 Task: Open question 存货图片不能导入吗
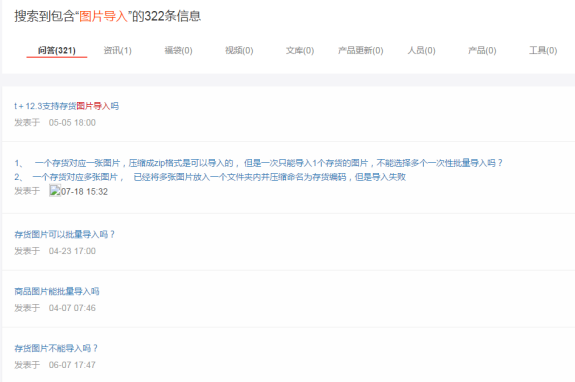tap(56, 348)
